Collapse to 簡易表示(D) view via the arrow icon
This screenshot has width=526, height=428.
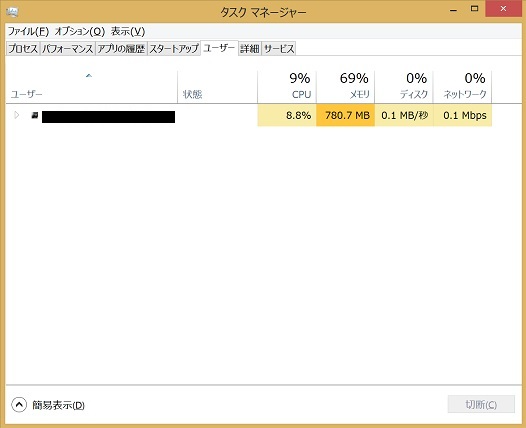click(x=19, y=405)
